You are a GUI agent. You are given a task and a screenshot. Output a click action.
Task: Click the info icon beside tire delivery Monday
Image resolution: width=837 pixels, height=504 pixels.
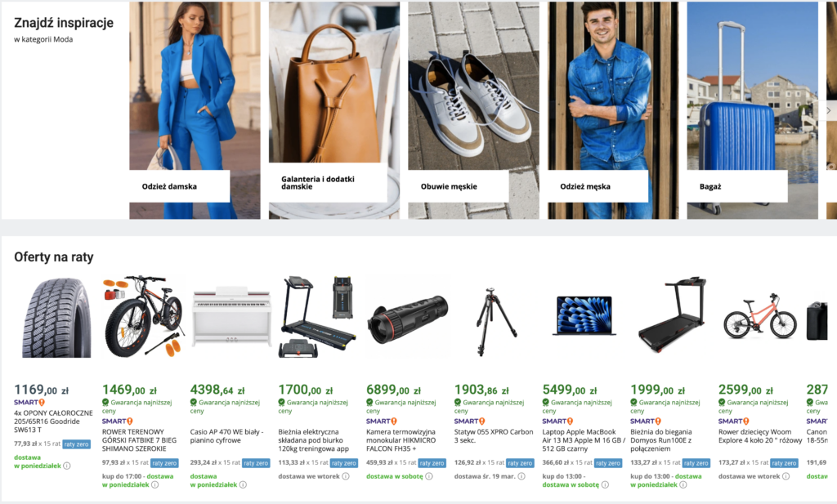click(x=67, y=466)
